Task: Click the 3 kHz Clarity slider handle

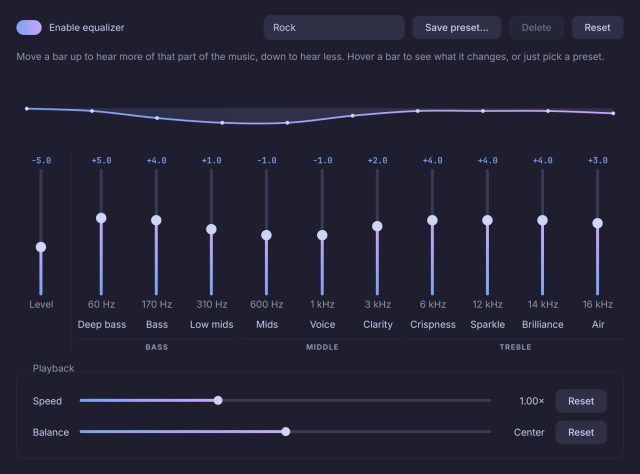Action: pos(377,226)
